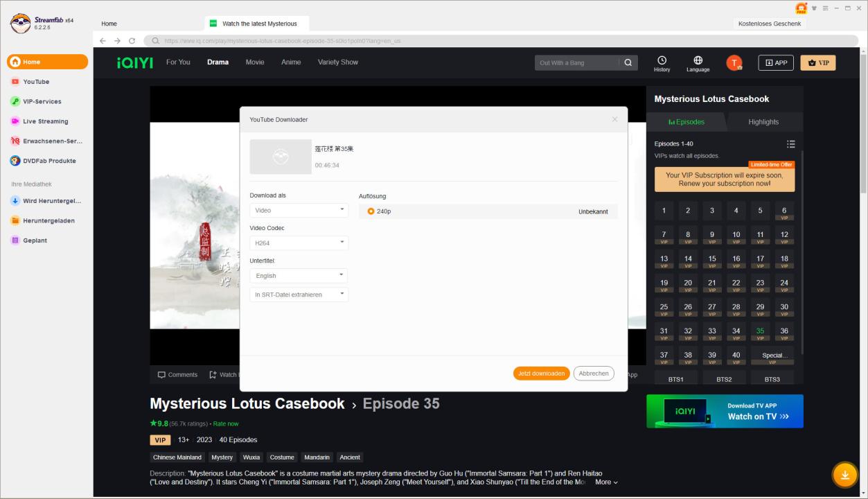
Task: Open YouTube in the sidebar
Action: pyautogui.click(x=36, y=82)
